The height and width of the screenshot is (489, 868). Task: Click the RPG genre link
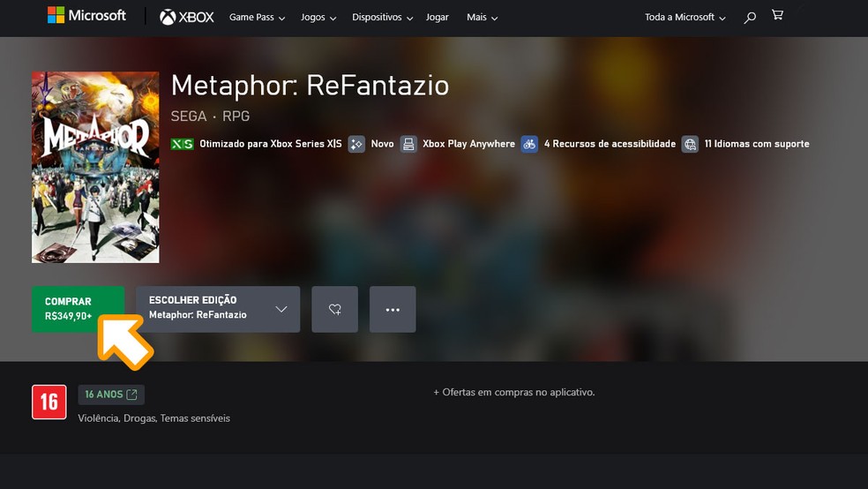[x=236, y=117]
